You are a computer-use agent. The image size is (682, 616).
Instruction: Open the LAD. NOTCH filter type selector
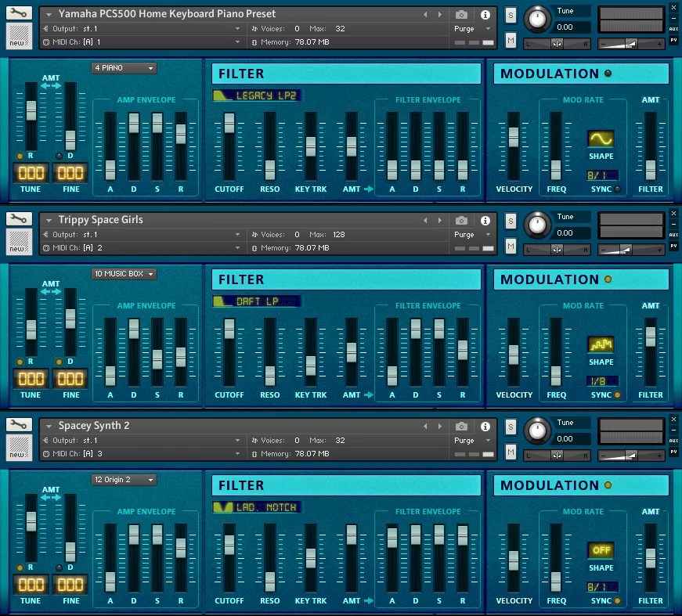pos(256,506)
